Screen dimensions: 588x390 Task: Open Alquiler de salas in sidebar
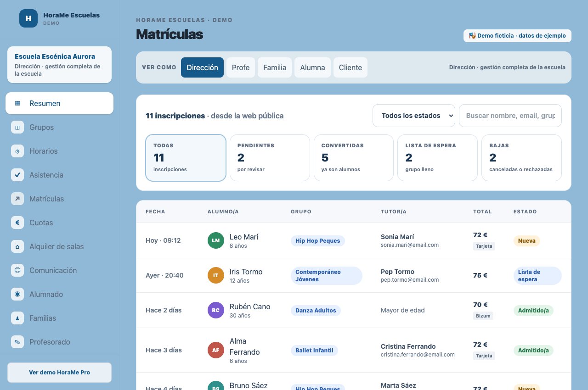pos(59,246)
